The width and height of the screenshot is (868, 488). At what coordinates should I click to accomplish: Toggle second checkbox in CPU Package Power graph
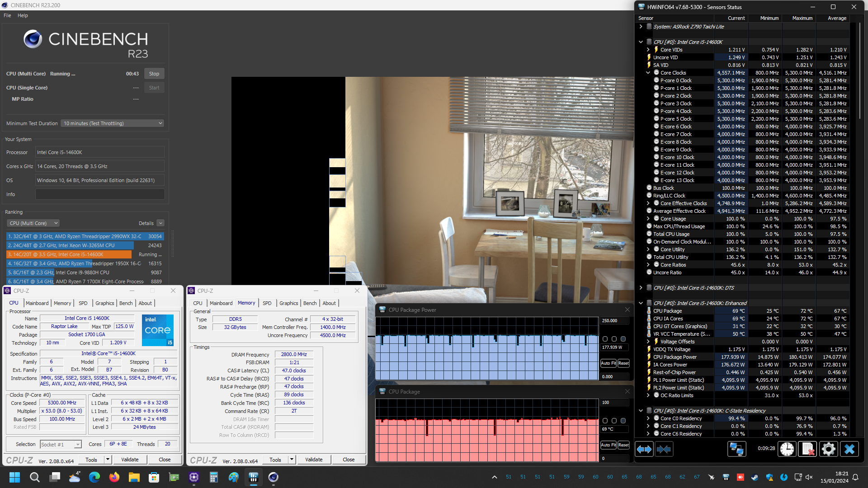(614, 339)
